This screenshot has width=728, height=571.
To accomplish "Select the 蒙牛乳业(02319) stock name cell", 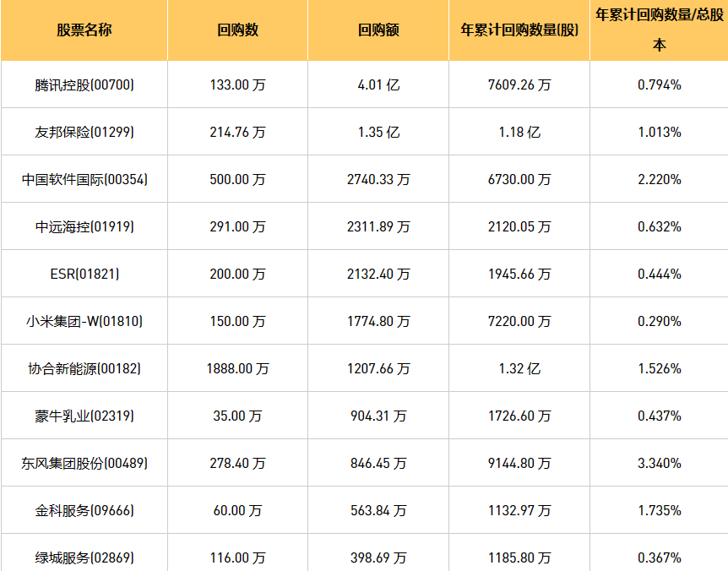I will pos(84,416).
